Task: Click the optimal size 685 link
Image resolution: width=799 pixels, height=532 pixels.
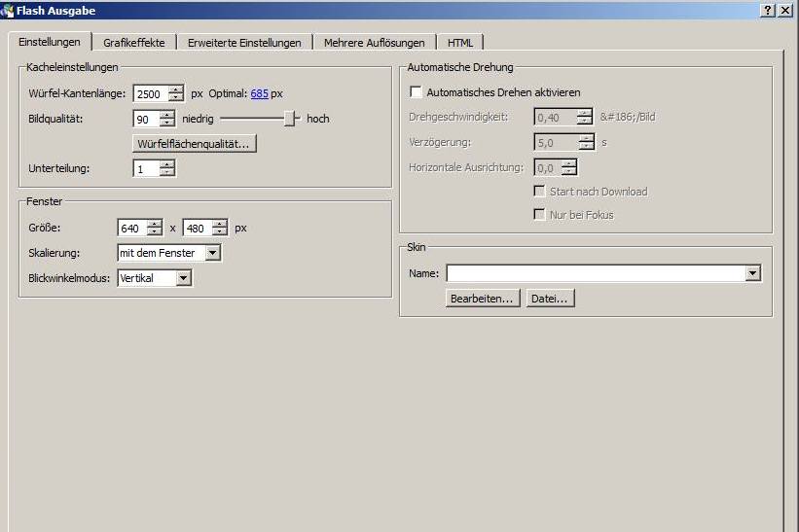Action: (259, 94)
